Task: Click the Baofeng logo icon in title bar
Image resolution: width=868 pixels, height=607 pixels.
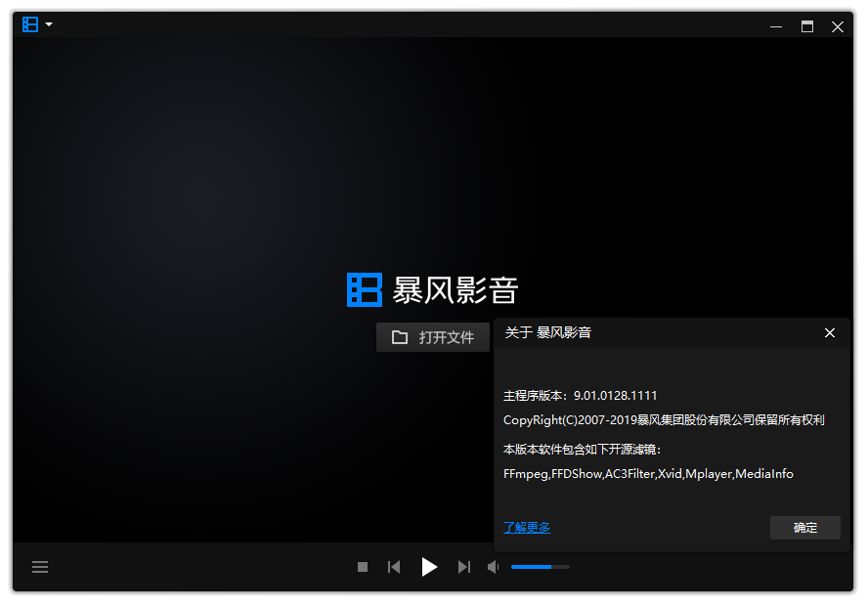Action: click(30, 25)
